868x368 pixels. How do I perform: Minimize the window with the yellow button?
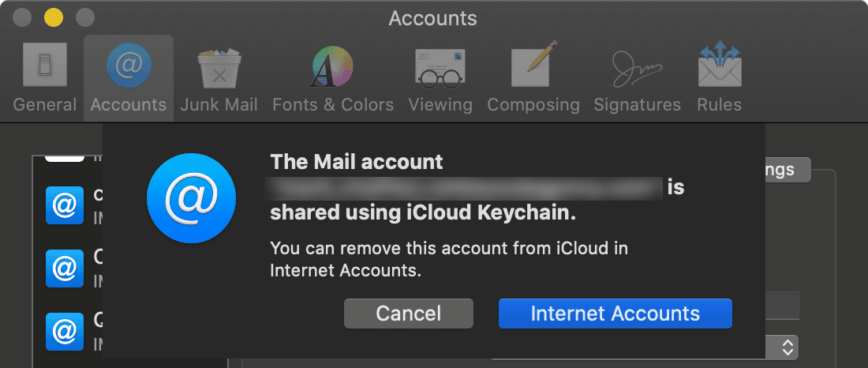[54, 17]
